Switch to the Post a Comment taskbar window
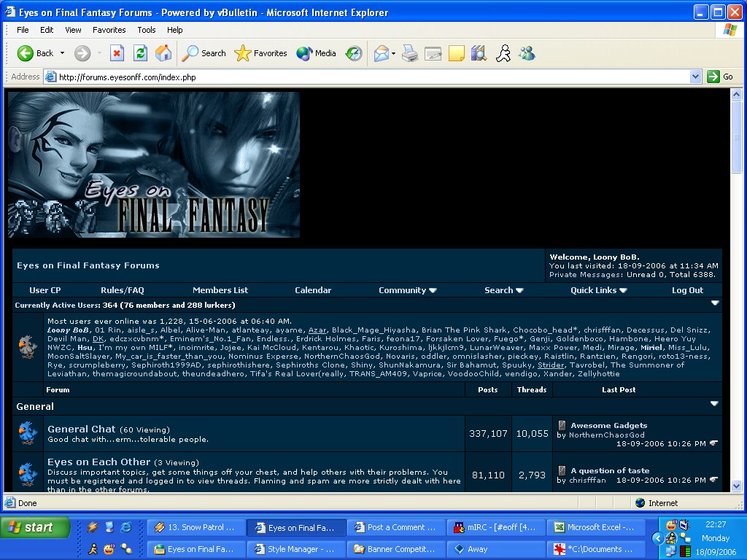747x560 pixels. 395,527
